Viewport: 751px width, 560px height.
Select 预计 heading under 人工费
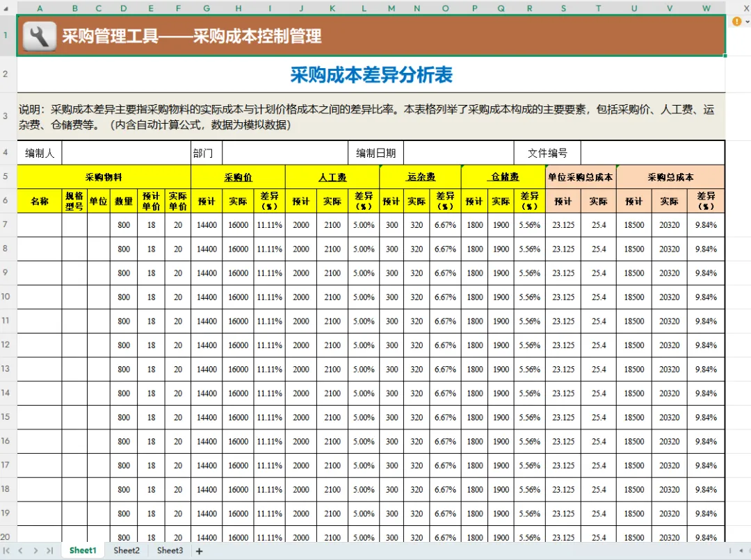(x=301, y=201)
